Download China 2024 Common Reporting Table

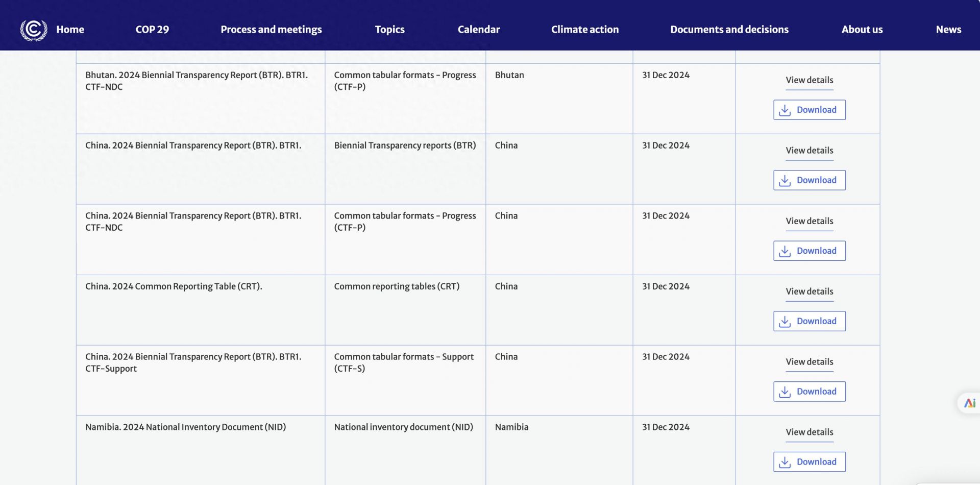(x=809, y=321)
